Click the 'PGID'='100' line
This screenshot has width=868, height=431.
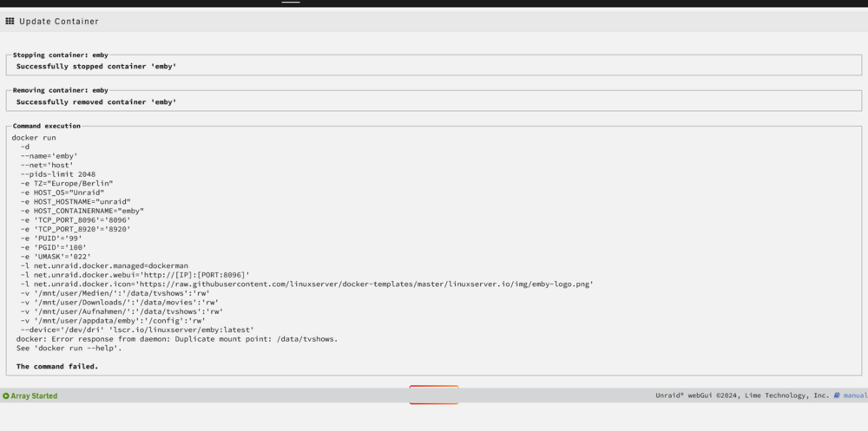coord(53,247)
